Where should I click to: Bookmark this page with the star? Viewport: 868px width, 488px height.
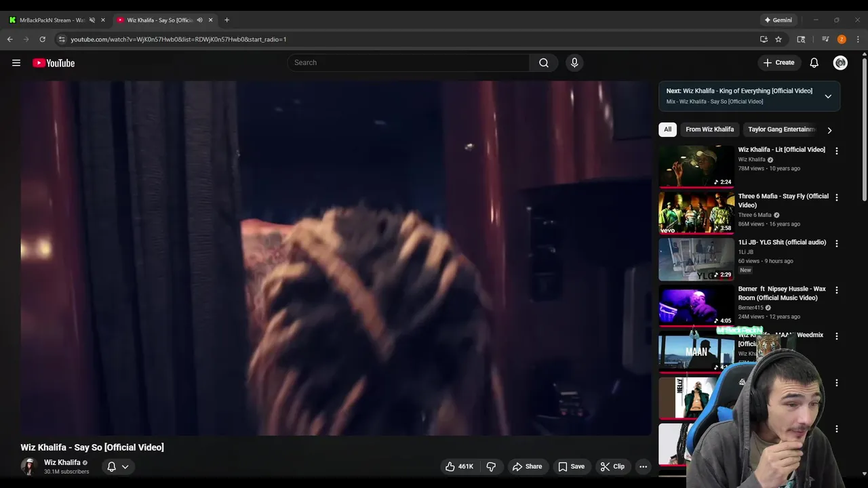click(x=778, y=39)
